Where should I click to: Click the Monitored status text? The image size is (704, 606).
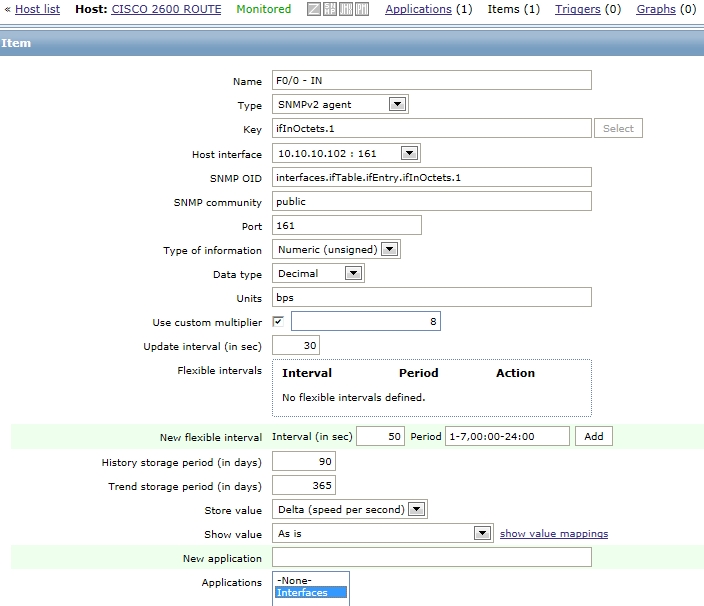click(x=264, y=9)
